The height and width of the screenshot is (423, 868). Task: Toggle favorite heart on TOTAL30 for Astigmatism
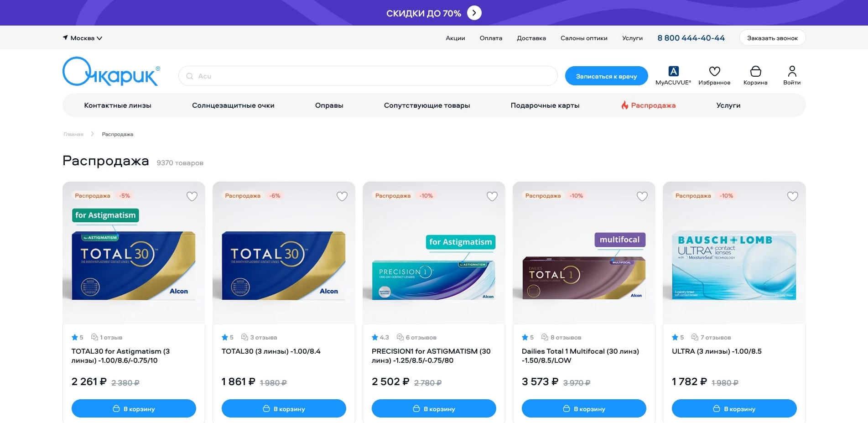coord(192,196)
